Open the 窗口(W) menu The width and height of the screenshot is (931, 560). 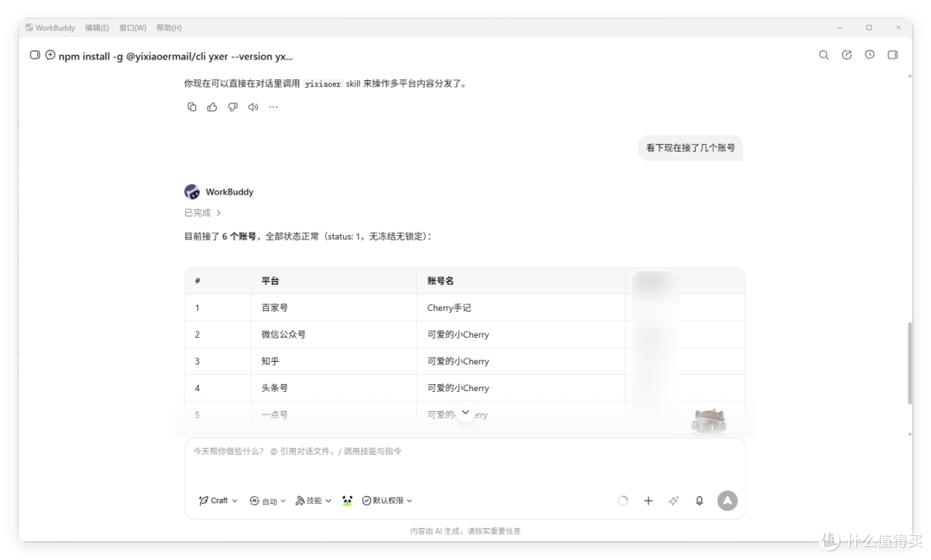point(133,28)
